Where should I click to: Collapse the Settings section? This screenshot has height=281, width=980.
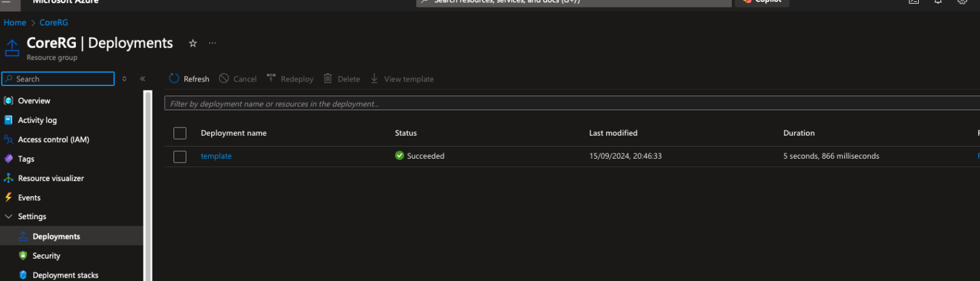[9, 217]
